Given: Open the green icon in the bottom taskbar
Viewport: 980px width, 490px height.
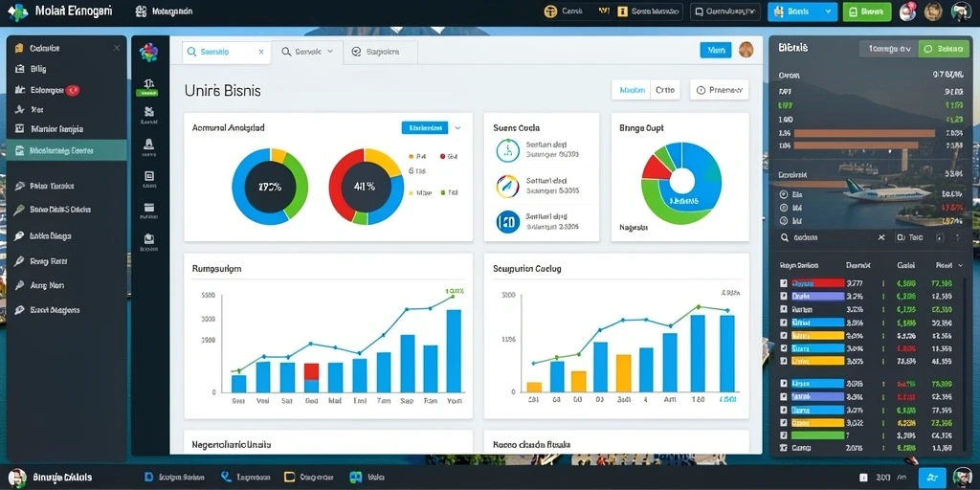Looking at the screenshot, I should click(x=356, y=477).
